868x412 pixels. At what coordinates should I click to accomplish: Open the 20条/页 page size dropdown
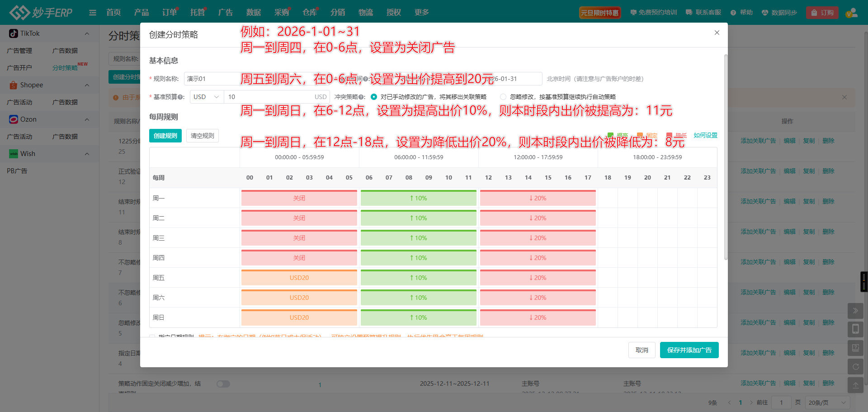coord(827,403)
